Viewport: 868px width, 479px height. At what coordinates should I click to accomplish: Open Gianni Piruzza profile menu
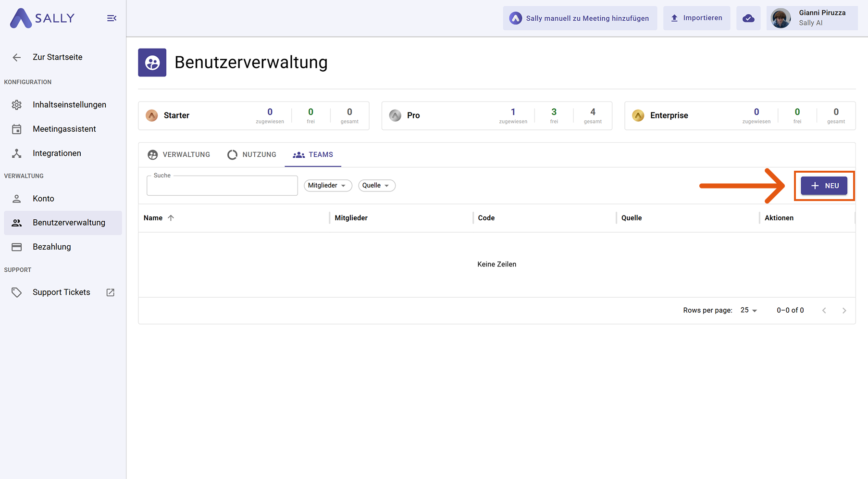[x=812, y=18]
